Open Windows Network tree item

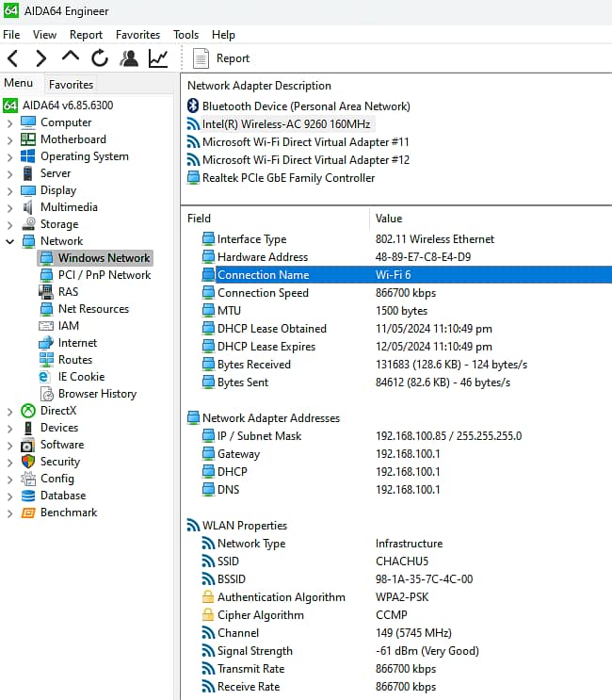(95, 258)
